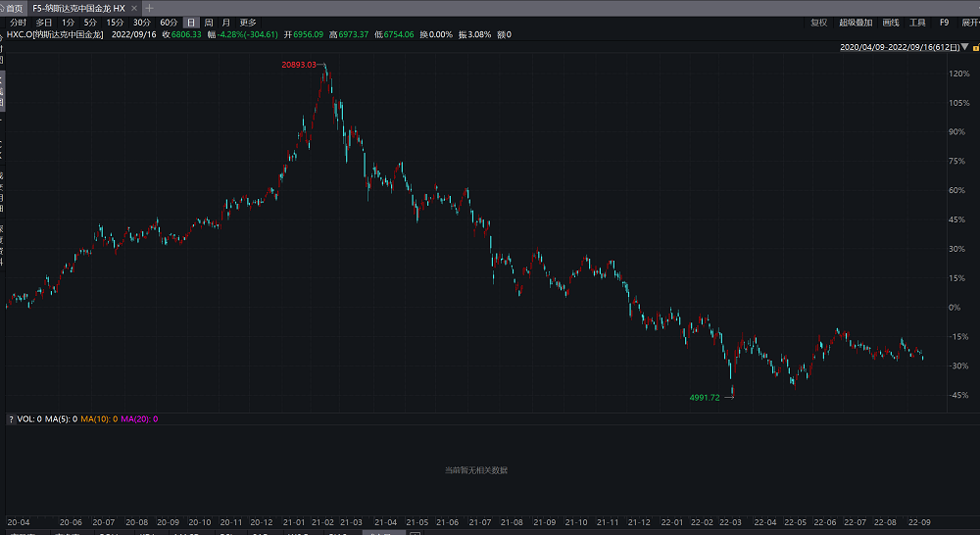980x535 pixels.
Task: Open the date range dropdown triangle
Action: 965,47
